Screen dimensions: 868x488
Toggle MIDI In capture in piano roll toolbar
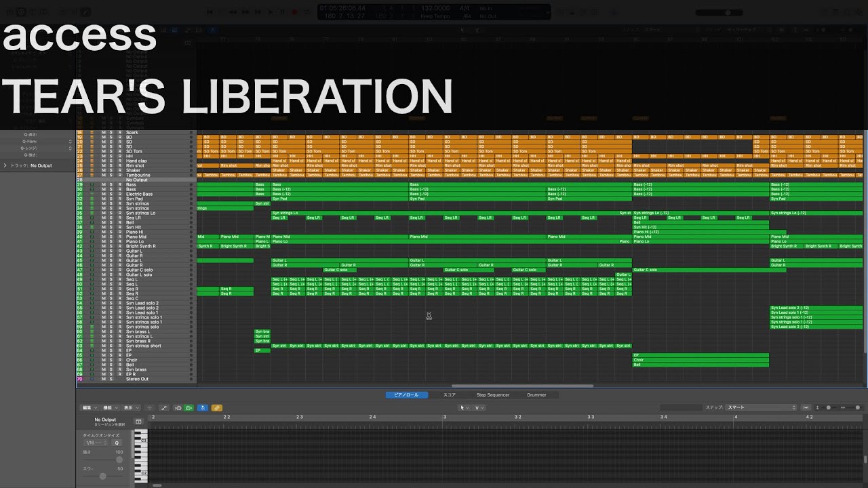178,408
